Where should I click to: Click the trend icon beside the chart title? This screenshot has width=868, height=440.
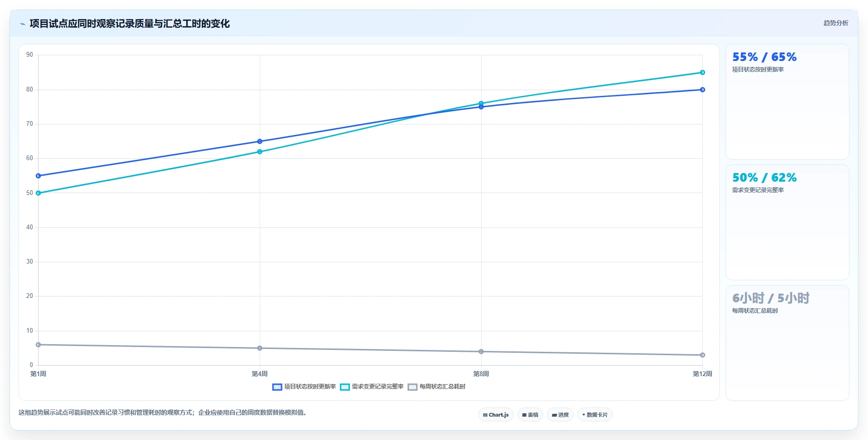click(22, 24)
